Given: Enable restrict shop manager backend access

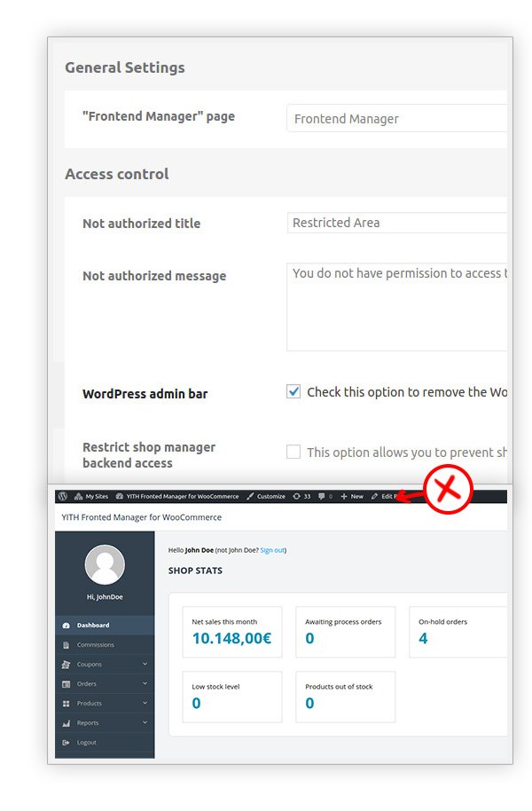Looking at the screenshot, I should (293, 452).
